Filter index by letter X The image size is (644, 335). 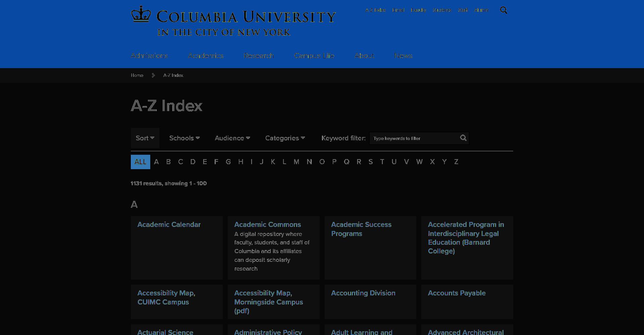[432, 162]
